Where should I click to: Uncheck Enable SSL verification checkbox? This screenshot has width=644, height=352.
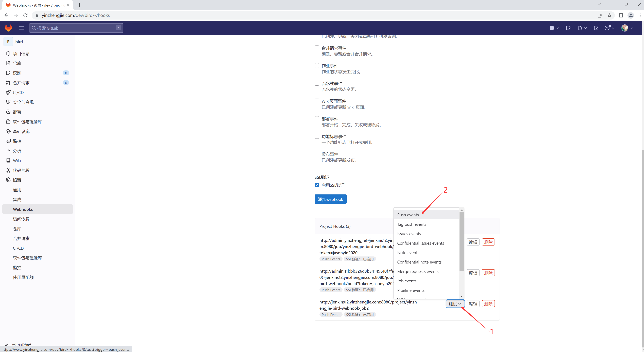coord(317,185)
